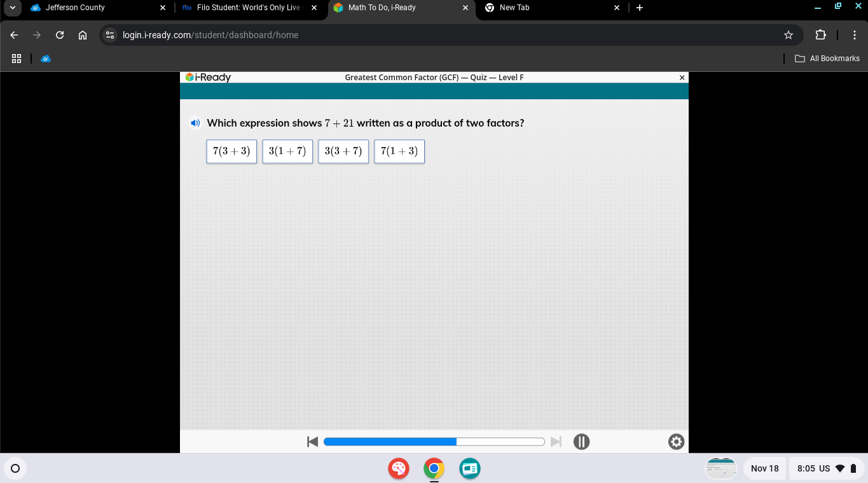Close the New Tab tab
Viewport: 868px width, 483px height.
click(617, 8)
